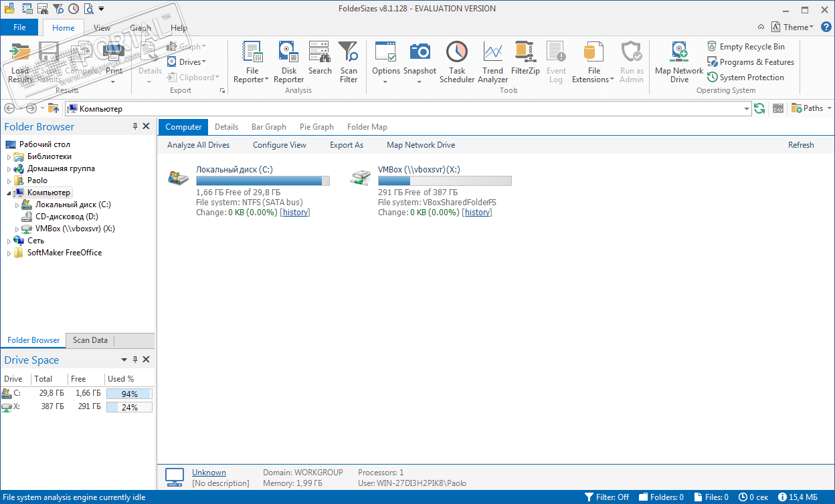835x504 pixels.
Task: Launch the Disk Reporter
Action: (289, 61)
